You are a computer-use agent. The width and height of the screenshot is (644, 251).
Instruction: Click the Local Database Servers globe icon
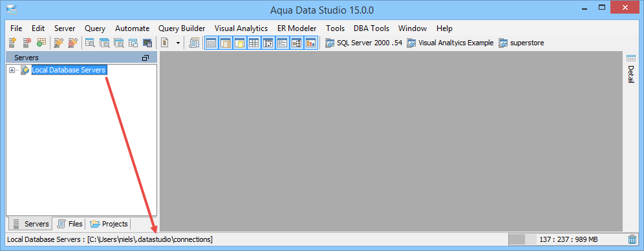pos(25,71)
